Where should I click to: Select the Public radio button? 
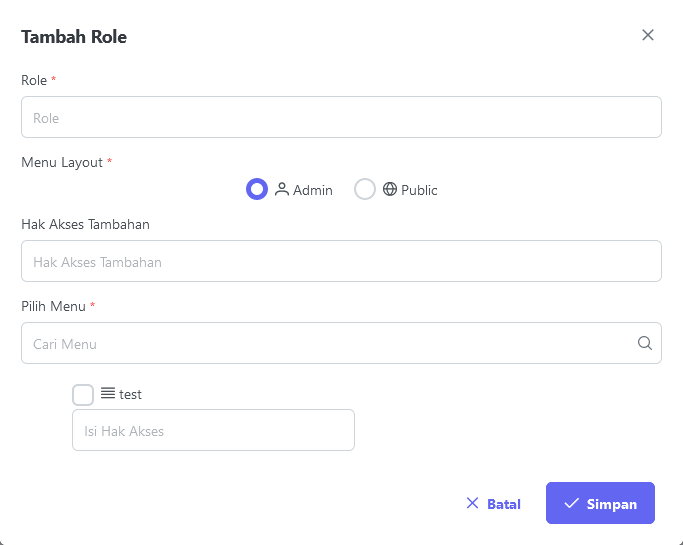pos(365,189)
